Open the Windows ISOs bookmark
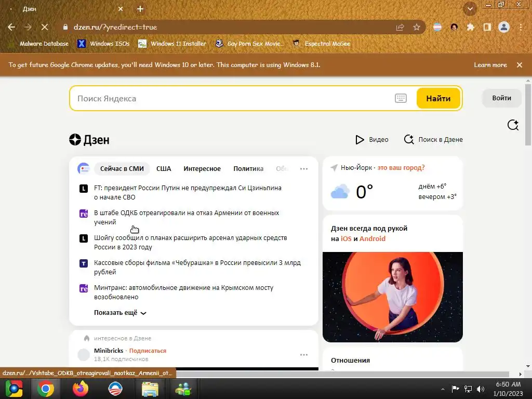 [x=103, y=44]
